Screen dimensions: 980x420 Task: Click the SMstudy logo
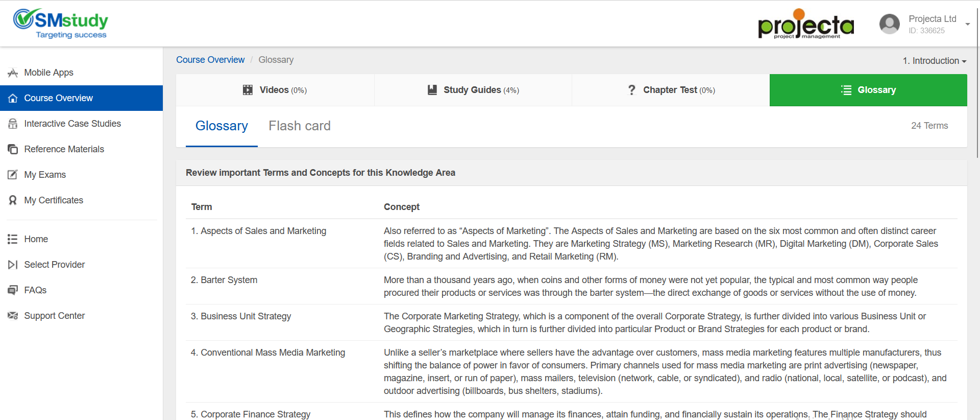click(60, 24)
